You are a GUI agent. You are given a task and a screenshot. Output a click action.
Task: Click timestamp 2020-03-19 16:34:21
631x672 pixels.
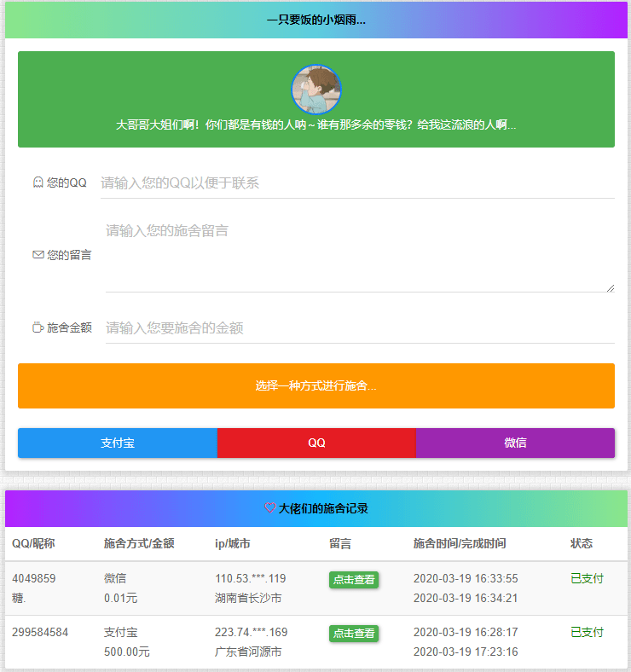[x=466, y=598]
